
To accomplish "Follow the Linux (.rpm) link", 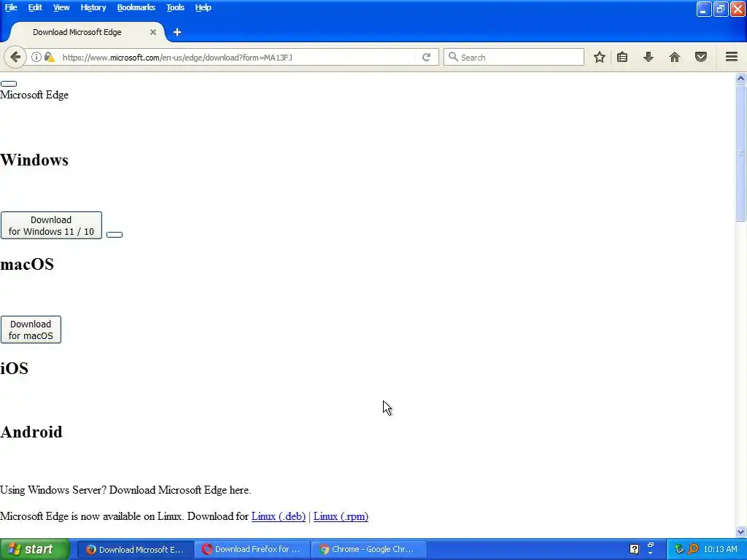I will [x=341, y=516].
